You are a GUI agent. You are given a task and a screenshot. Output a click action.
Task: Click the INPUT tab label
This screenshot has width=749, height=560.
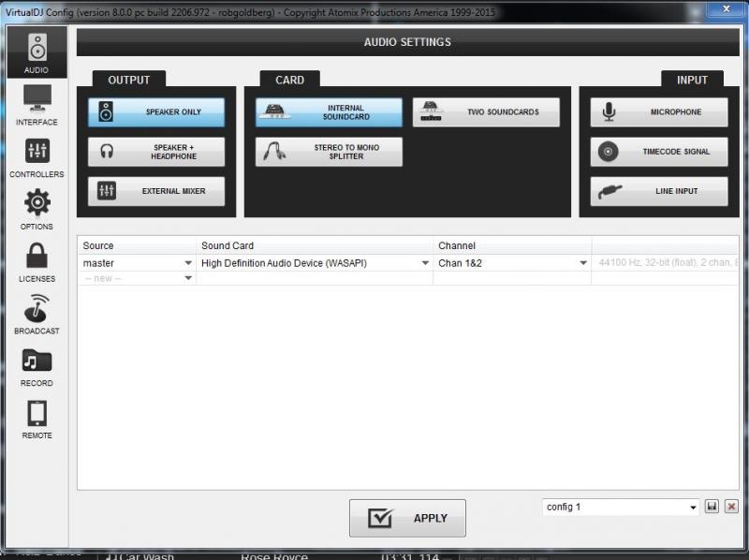[x=692, y=80]
